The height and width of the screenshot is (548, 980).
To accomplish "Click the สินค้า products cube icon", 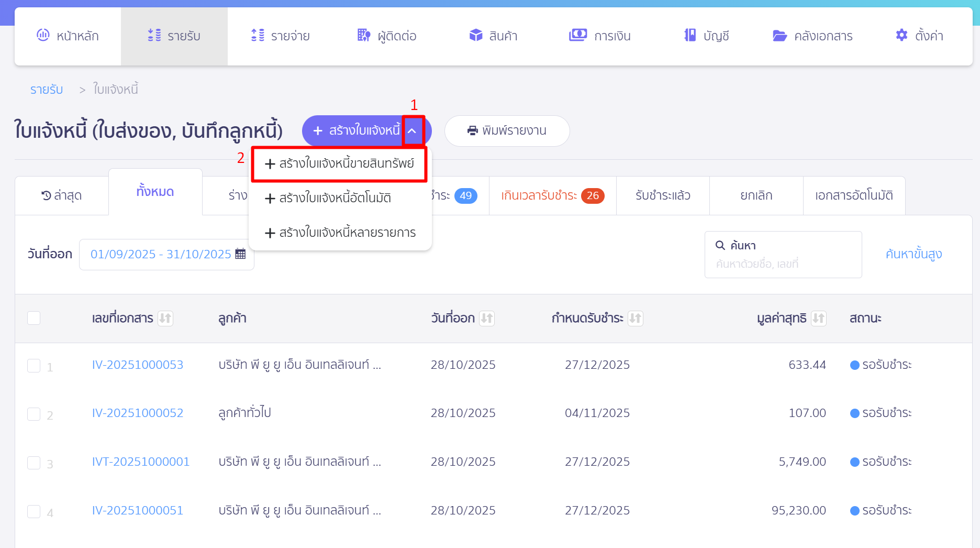I will (x=475, y=35).
